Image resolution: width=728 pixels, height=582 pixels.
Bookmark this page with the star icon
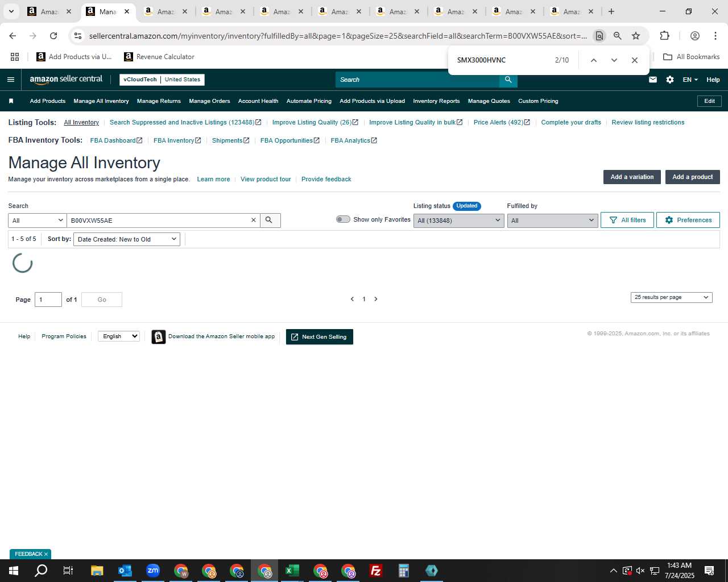(x=636, y=36)
